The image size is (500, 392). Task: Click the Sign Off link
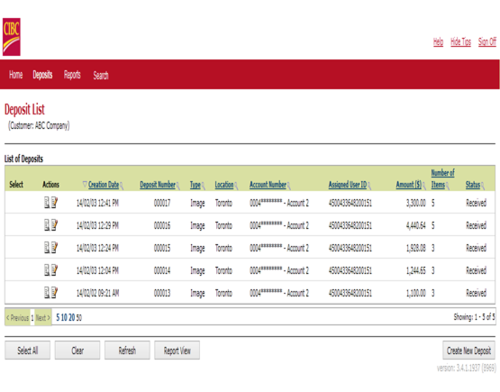click(487, 42)
